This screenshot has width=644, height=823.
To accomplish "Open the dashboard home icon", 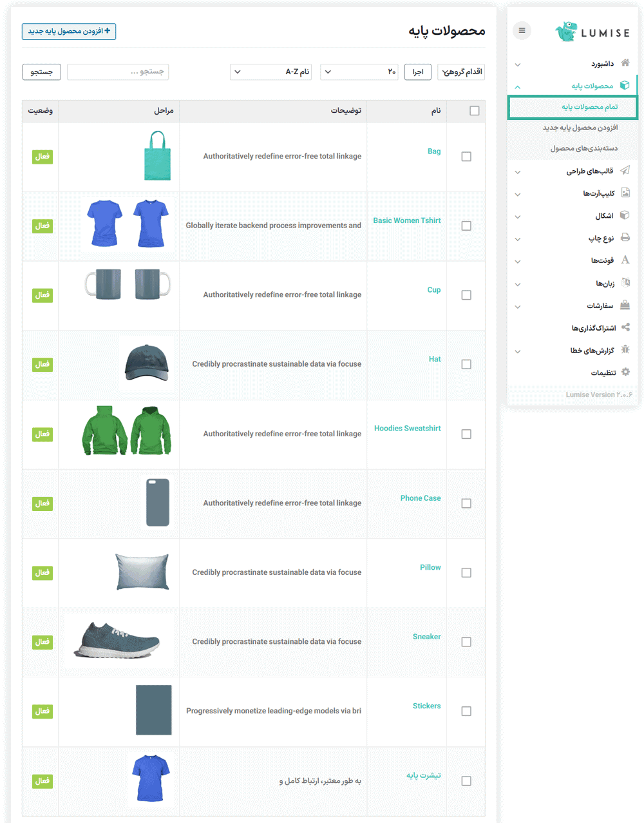I will point(625,63).
